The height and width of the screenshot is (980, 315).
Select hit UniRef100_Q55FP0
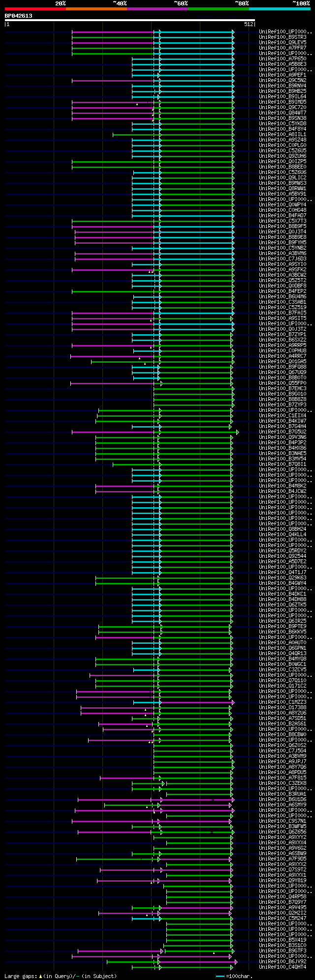283,383
